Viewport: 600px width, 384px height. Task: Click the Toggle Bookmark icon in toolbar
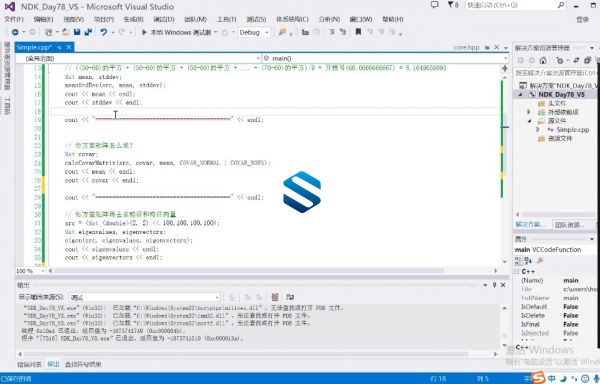(358, 32)
